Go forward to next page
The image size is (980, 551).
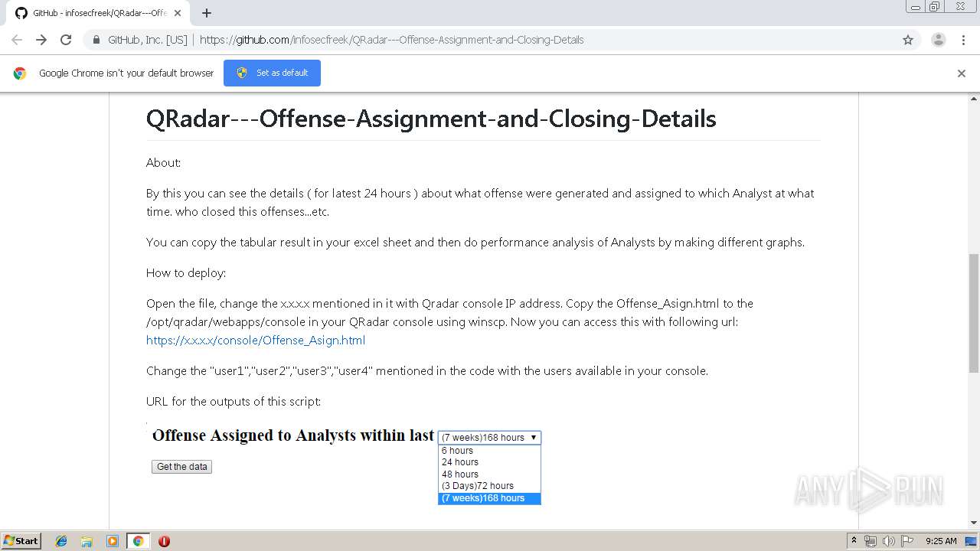41,40
